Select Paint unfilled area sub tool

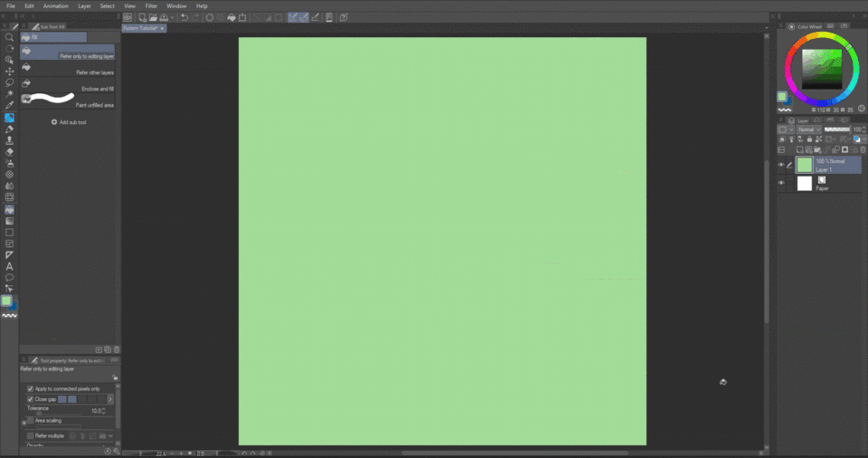click(68, 100)
